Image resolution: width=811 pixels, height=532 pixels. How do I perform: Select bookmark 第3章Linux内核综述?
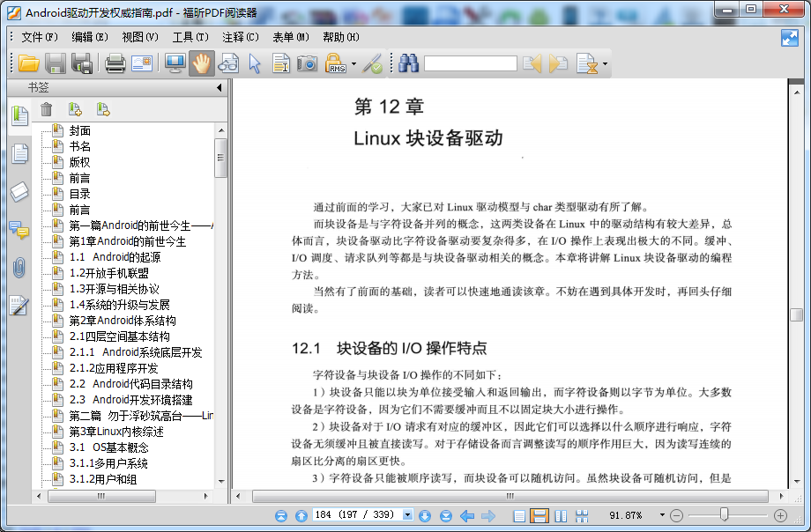point(116,432)
